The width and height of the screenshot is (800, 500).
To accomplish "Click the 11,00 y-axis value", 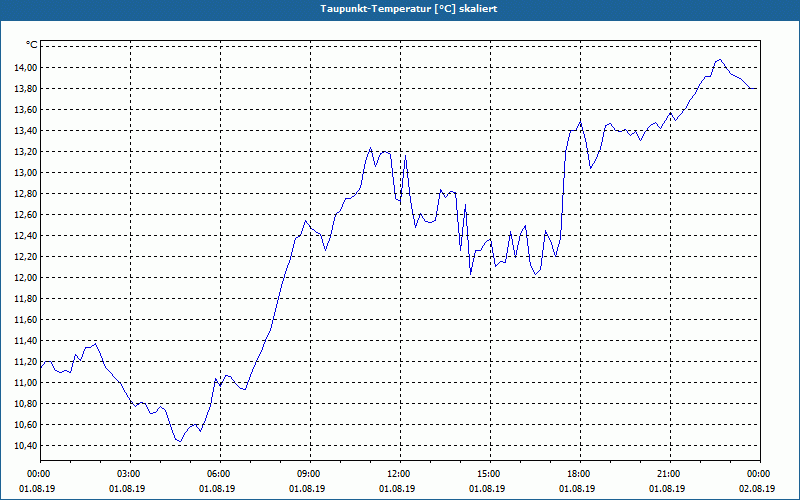I will 27,383.
